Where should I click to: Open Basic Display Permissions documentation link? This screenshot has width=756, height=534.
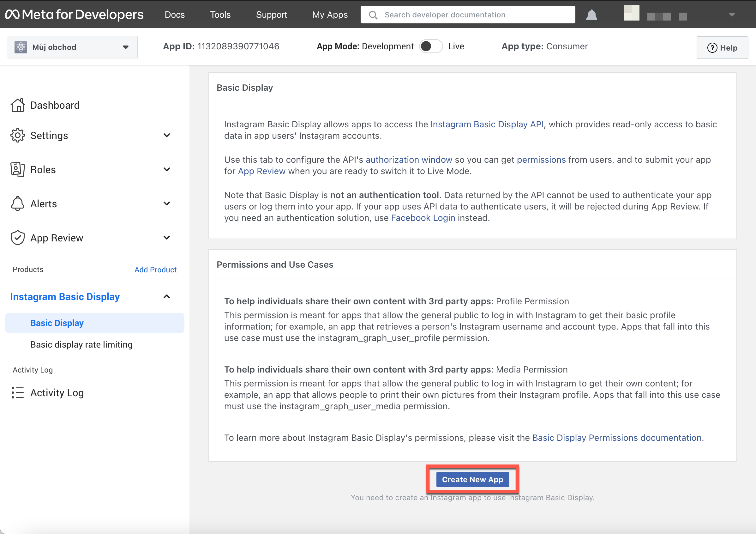click(617, 438)
